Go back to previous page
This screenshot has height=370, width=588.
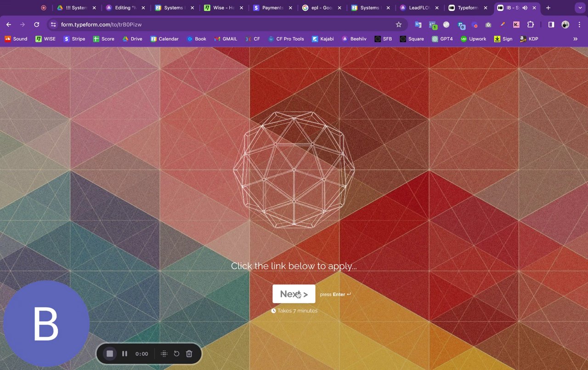click(x=9, y=24)
